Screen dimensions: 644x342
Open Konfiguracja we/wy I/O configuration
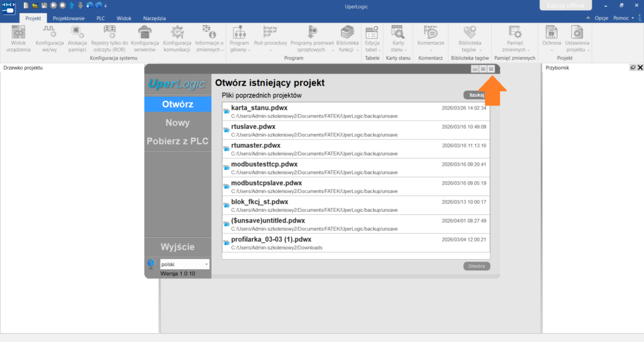click(49, 39)
